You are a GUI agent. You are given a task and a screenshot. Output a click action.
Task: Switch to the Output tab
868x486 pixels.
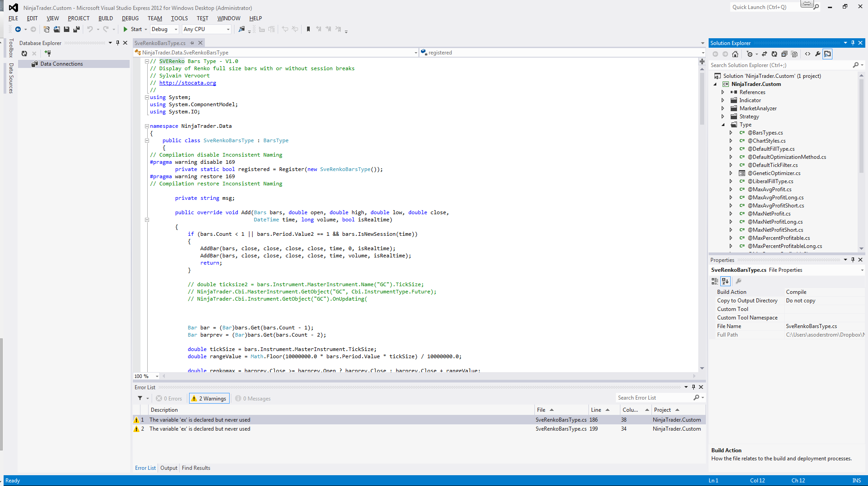[x=169, y=468]
